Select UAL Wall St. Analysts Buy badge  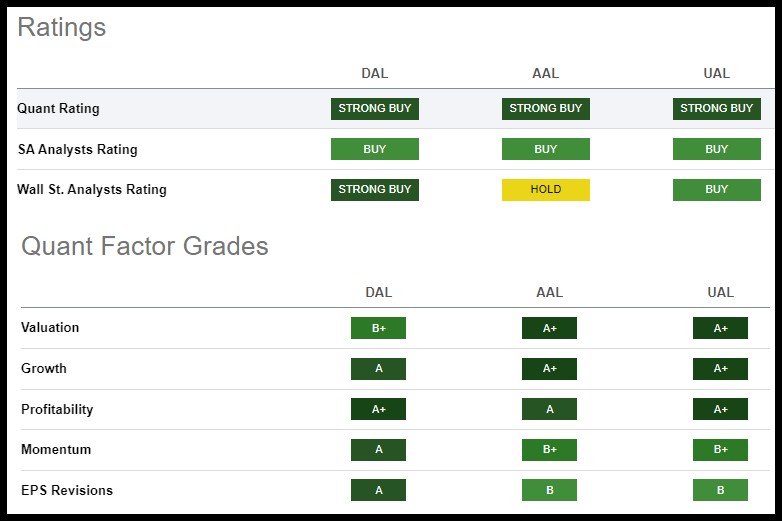[x=716, y=189]
